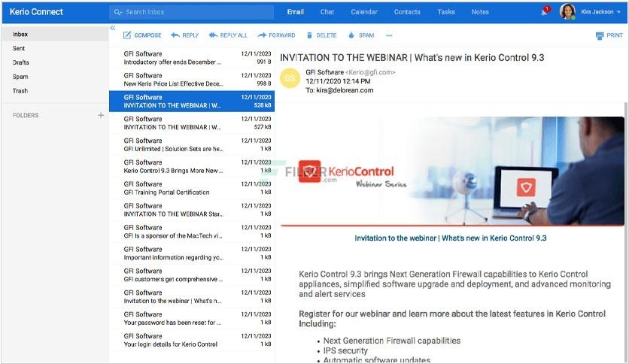Viewport: 629px width, 364px height.
Task: Click the Reply arrow icon
Action: pos(175,35)
